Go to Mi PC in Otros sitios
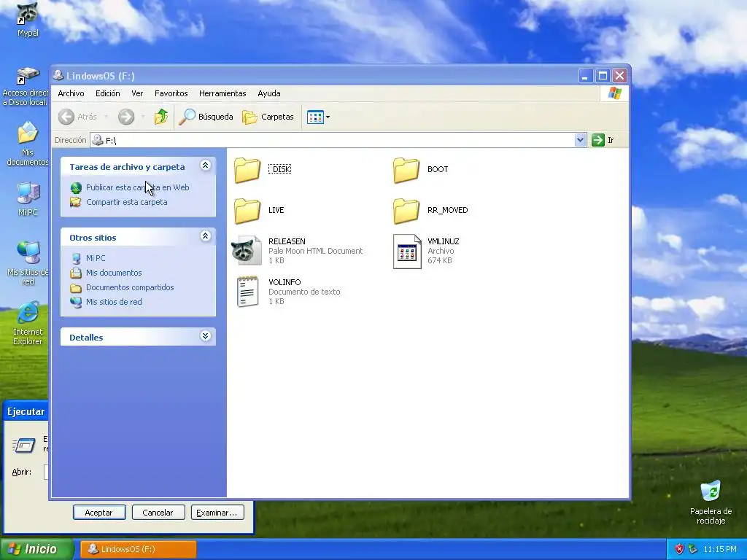The image size is (747, 560). coord(96,258)
